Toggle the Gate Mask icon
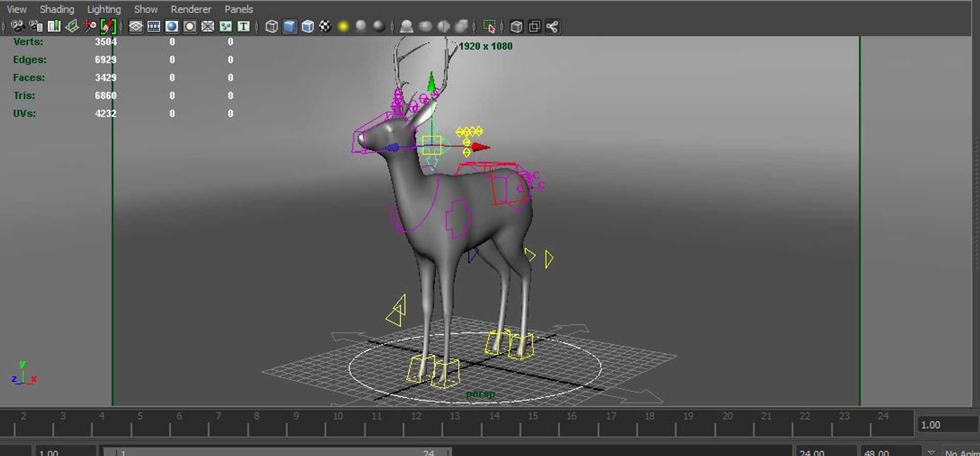This screenshot has width=980, height=456. click(190, 27)
